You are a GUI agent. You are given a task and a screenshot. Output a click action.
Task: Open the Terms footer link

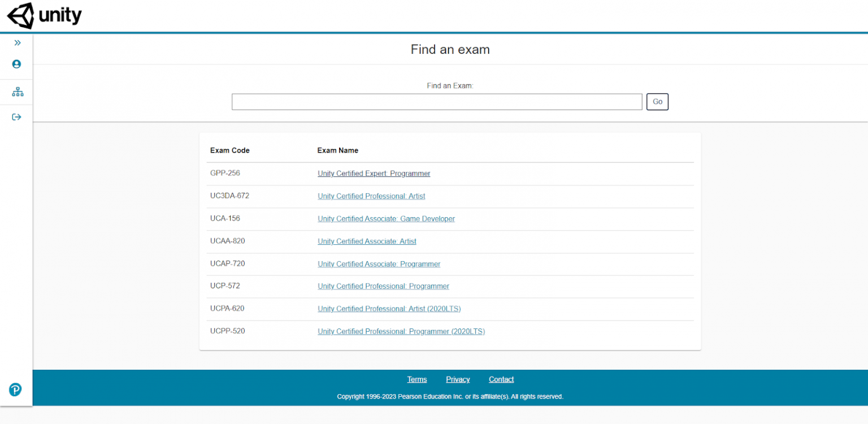tap(417, 379)
